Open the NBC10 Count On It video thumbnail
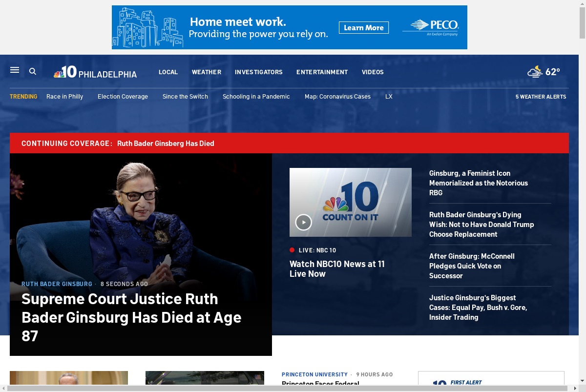586x392 pixels. tap(351, 202)
